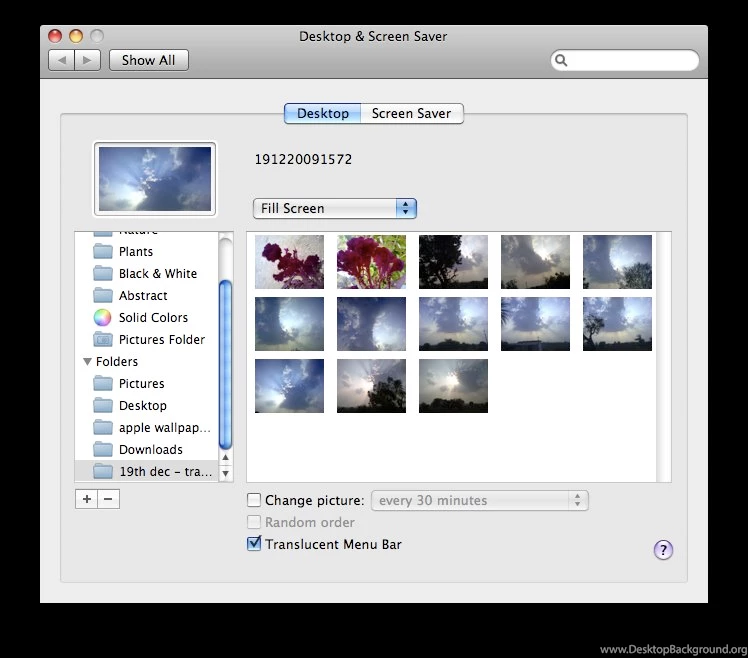Select the Black & White folder
The height and width of the screenshot is (658, 748).
pos(146,273)
